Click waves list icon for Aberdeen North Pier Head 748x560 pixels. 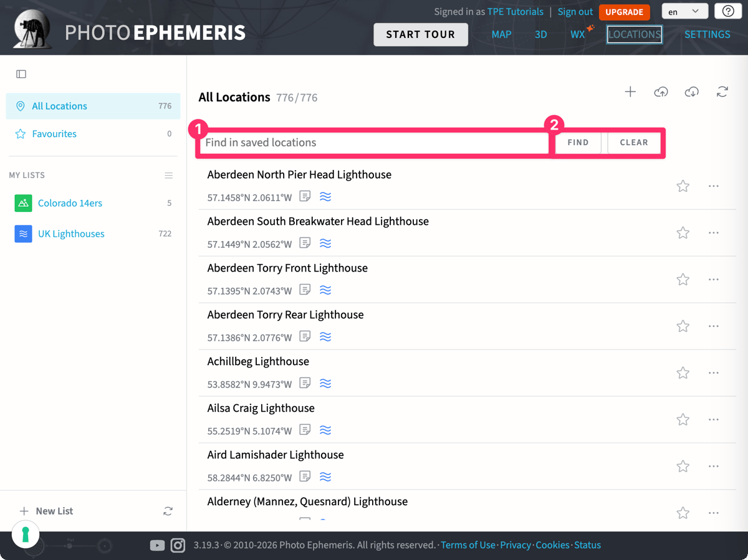tap(325, 196)
